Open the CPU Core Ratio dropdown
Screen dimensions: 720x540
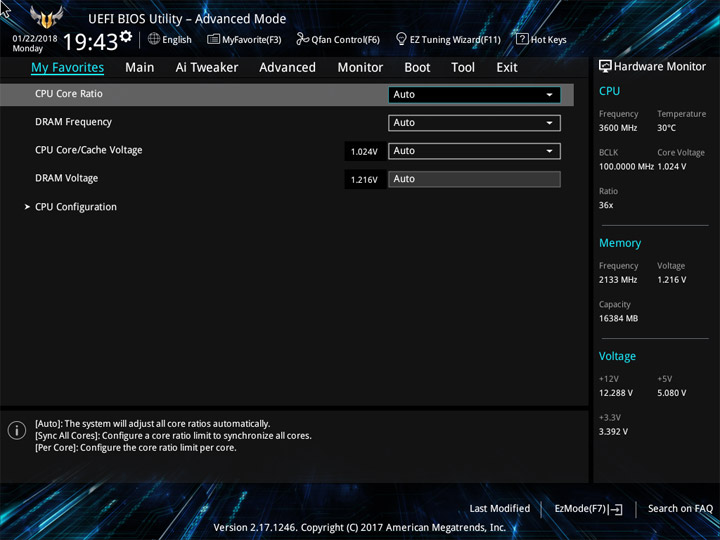(474, 95)
